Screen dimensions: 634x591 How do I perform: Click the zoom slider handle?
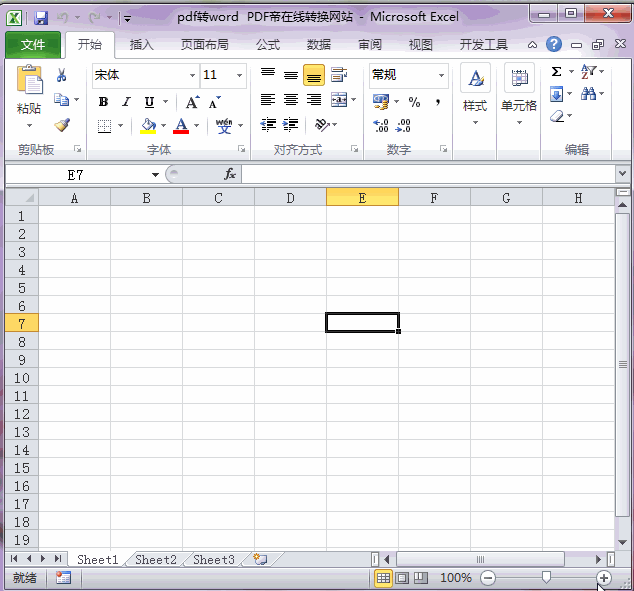(x=546, y=578)
